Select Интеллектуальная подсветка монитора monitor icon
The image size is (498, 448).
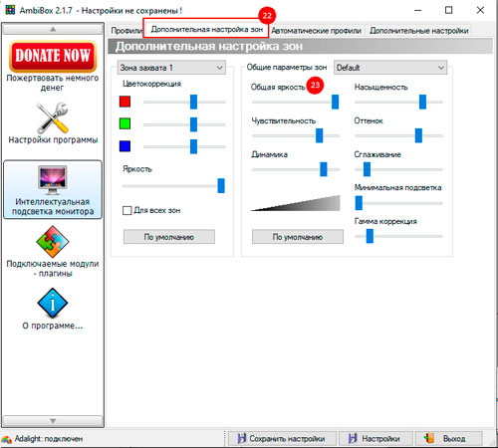(x=53, y=180)
